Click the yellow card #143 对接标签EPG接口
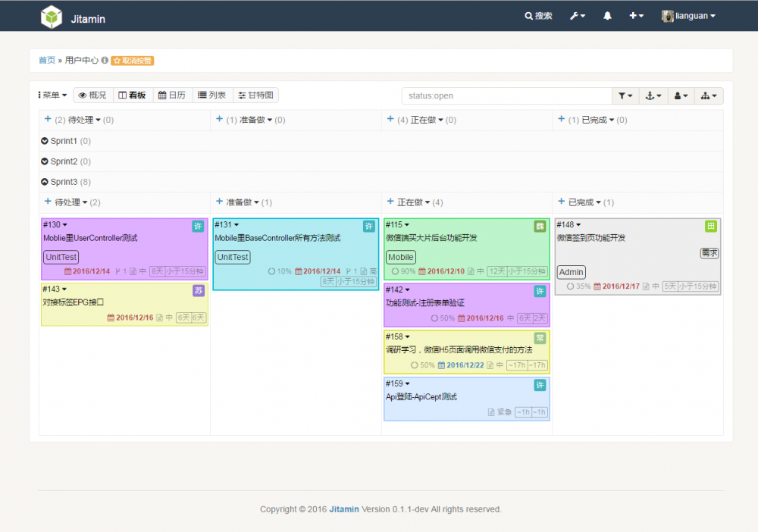This screenshot has height=532, width=758. tap(125, 305)
